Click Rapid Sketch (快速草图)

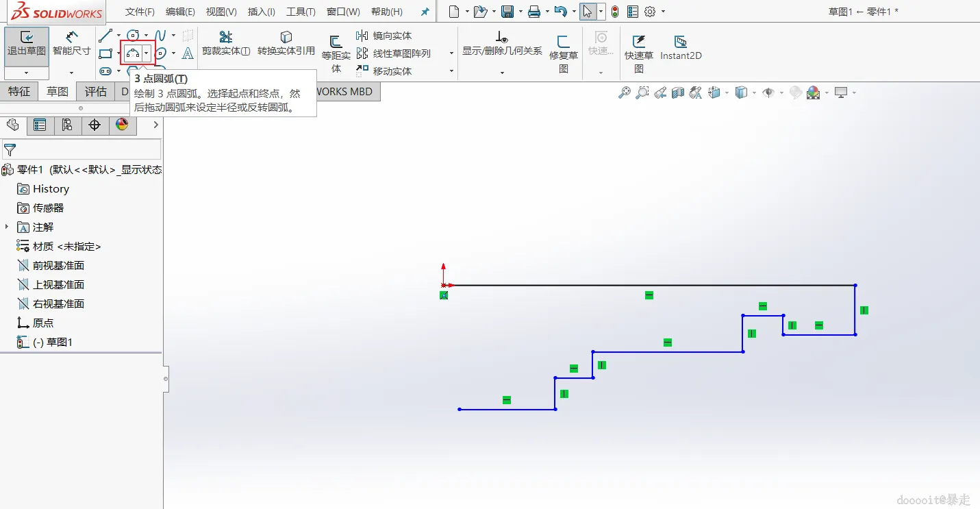(x=638, y=54)
